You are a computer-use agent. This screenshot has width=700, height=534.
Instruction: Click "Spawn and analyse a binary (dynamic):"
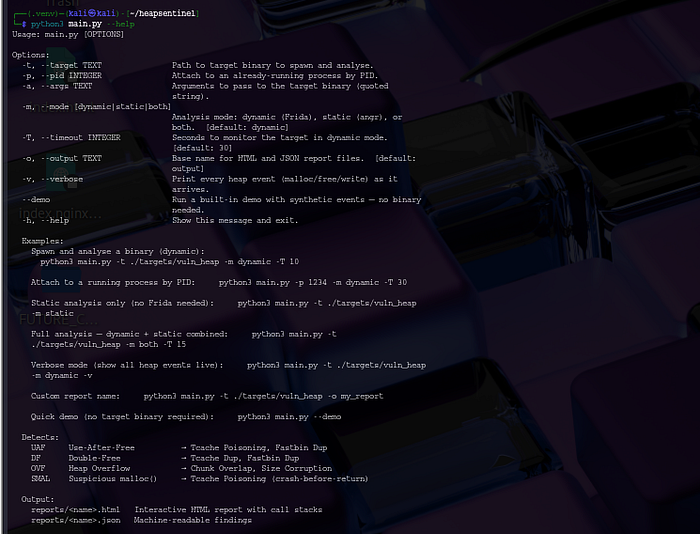(118, 251)
